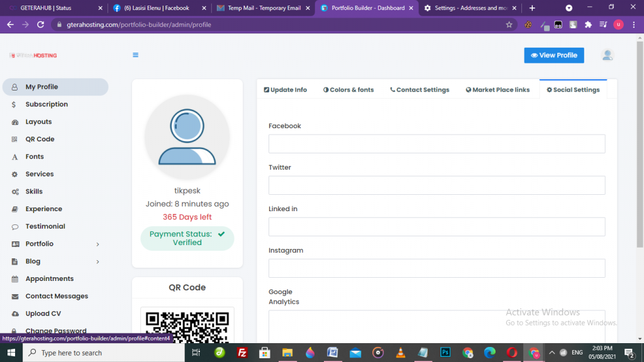
Task: Click the Appointments calendar icon
Action: (x=15, y=279)
